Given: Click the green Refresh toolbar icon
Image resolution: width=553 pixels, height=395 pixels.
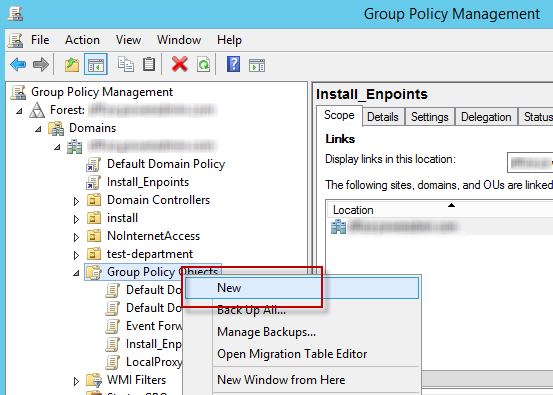Looking at the screenshot, I should pos(203,65).
